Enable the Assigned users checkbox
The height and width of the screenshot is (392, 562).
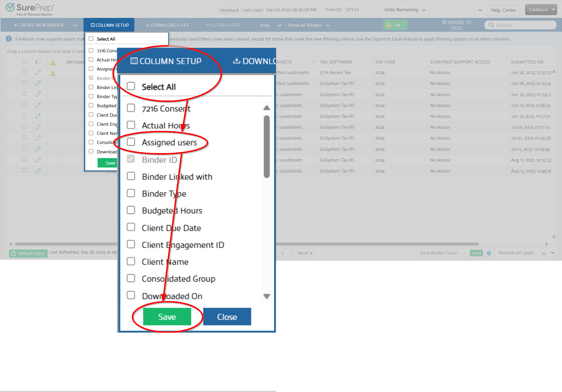[131, 142]
